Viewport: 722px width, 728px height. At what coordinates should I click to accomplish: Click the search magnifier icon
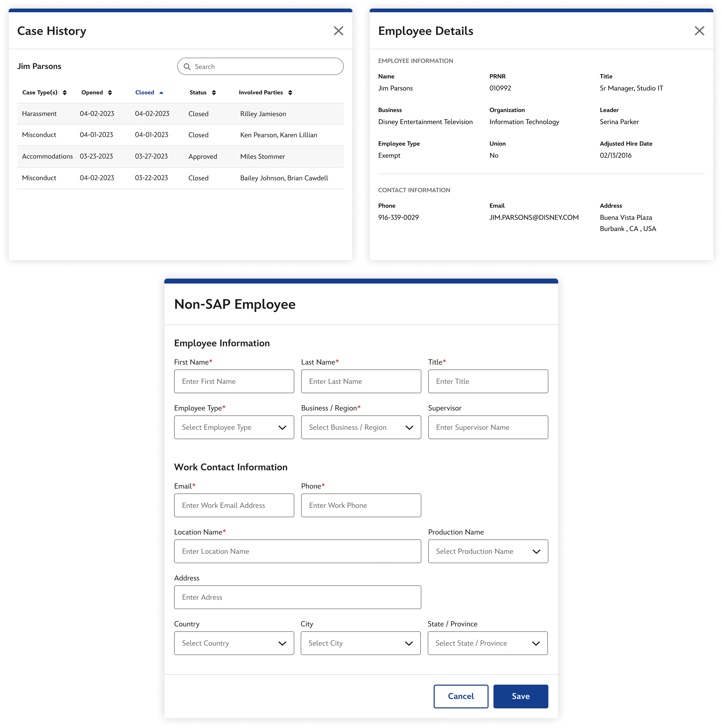(187, 67)
